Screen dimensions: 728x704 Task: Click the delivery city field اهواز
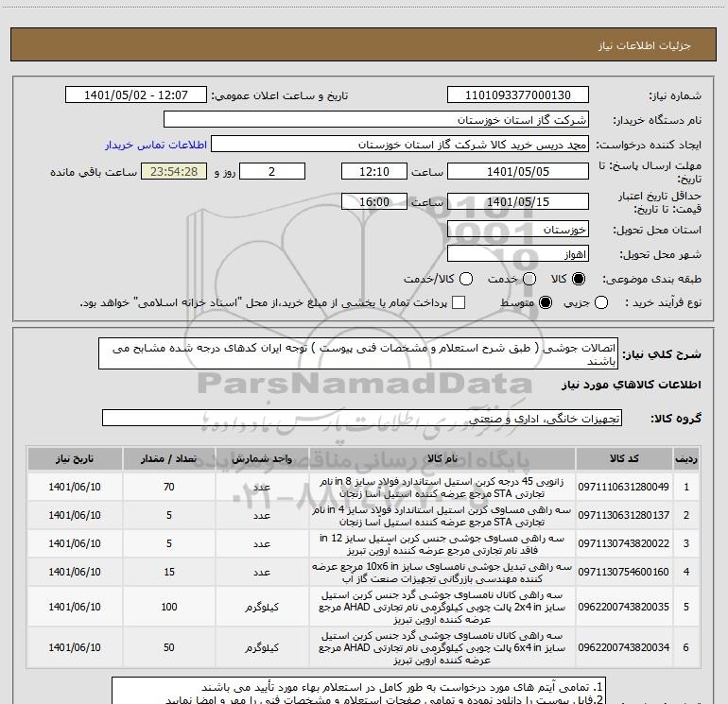click(518, 254)
